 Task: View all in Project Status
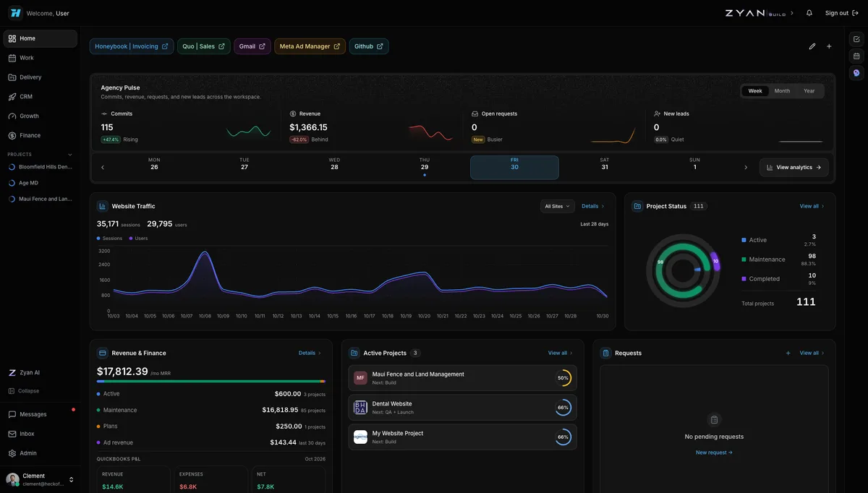click(x=812, y=206)
